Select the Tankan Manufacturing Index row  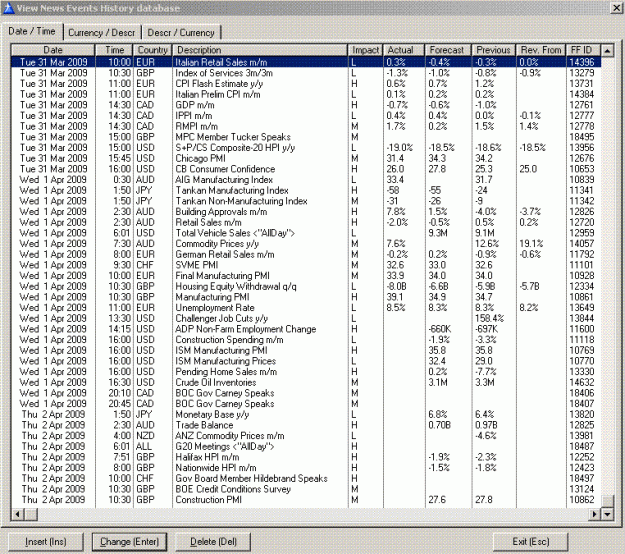click(306, 191)
